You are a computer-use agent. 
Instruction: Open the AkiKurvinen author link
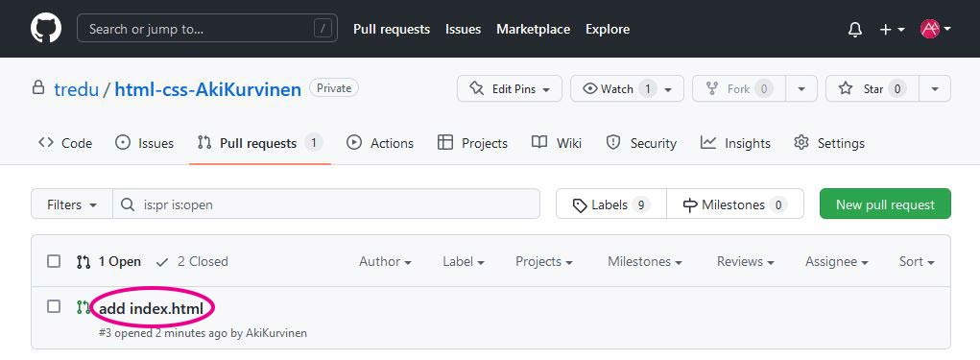276,333
